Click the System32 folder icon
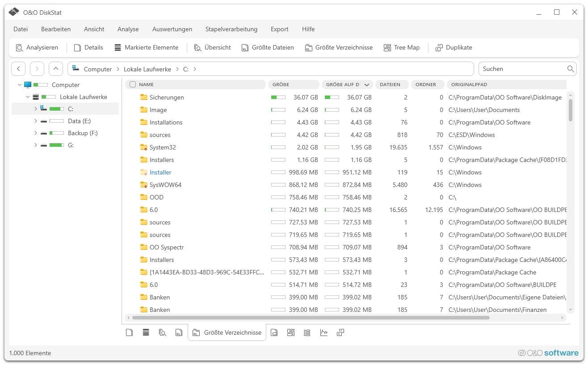The image size is (588, 365). pos(144,147)
